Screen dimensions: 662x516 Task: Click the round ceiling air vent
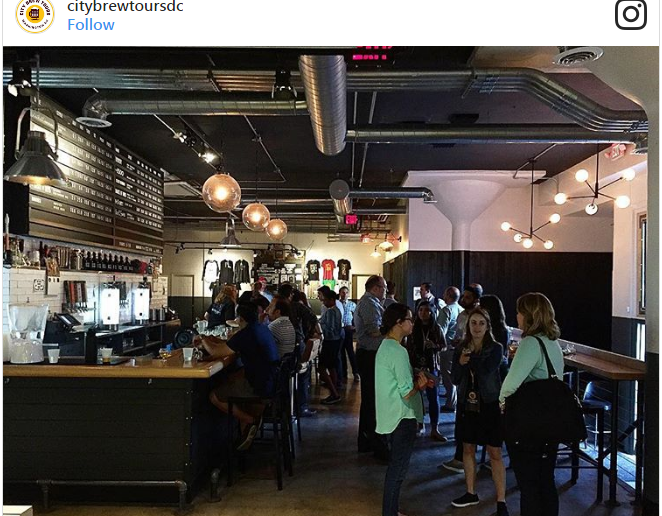pos(578,55)
